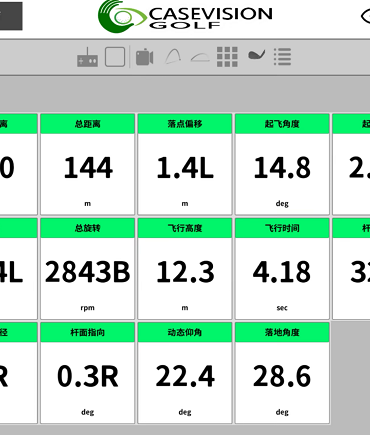Click the remote control icon in toolbar
Image resolution: width=370 pixels, height=435 pixels.
(87, 57)
